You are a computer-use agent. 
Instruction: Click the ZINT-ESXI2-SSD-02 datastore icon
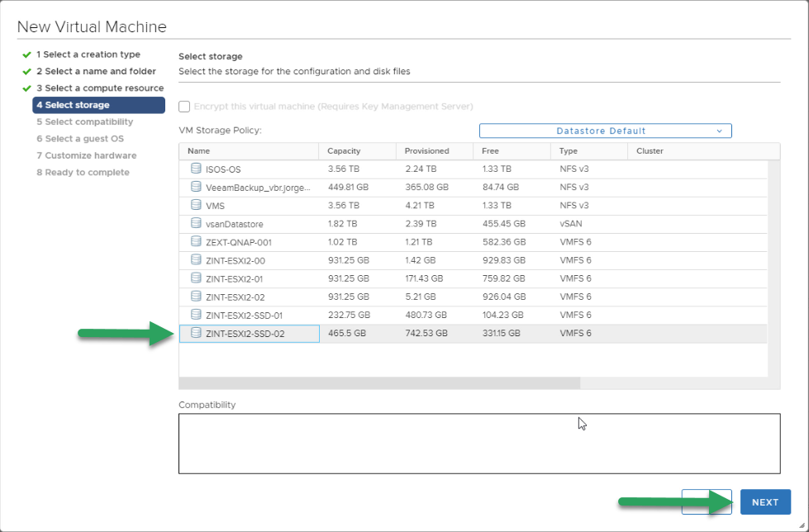pyautogui.click(x=196, y=334)
